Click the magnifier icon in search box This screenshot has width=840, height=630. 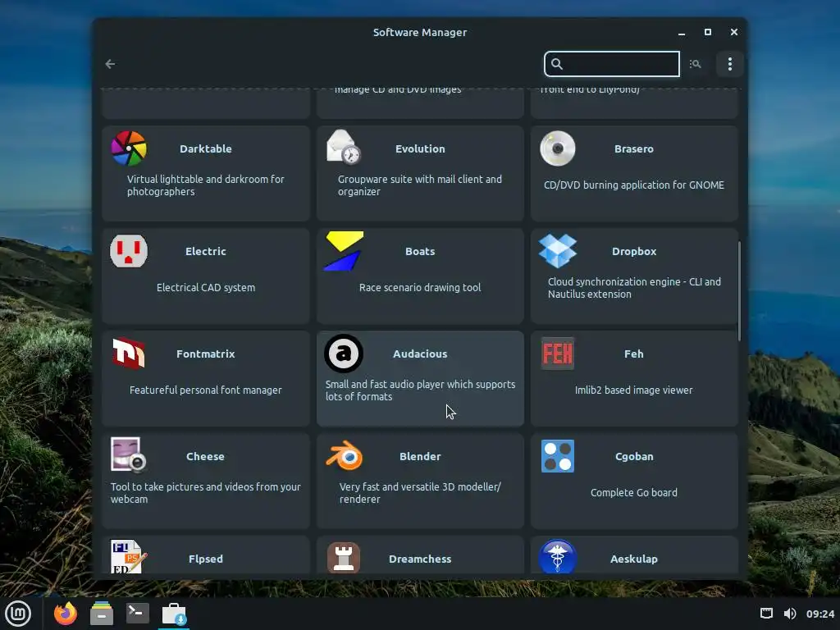(x=557, y=64)
